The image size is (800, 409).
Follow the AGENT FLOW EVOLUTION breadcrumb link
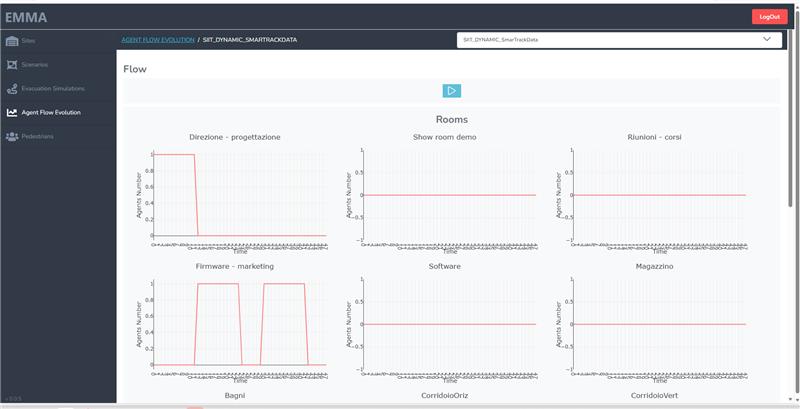(157, 40)
